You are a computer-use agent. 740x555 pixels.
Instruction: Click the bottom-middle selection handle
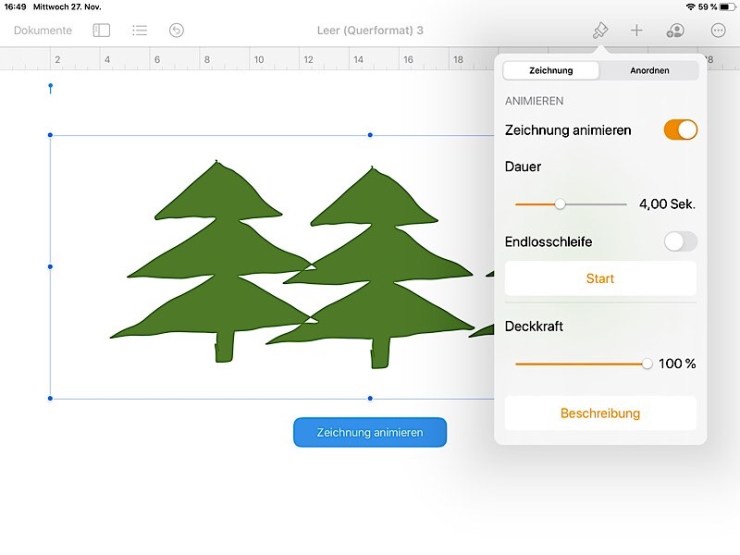[370, 398]
